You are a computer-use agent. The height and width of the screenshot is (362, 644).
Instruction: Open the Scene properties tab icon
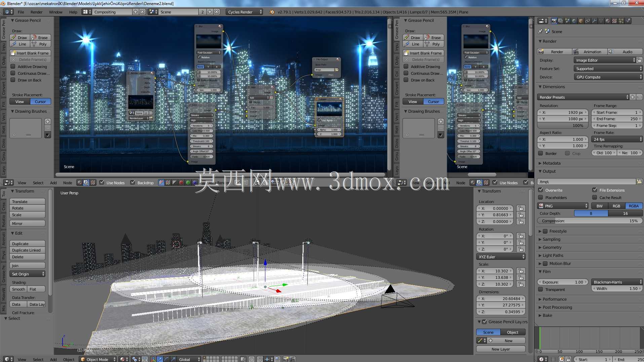[567, 21]
